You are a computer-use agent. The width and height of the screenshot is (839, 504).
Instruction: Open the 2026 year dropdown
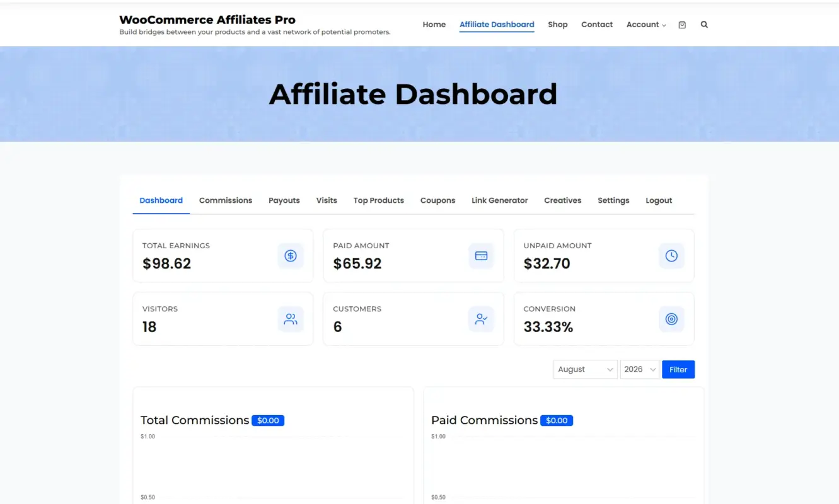(640, 369)
